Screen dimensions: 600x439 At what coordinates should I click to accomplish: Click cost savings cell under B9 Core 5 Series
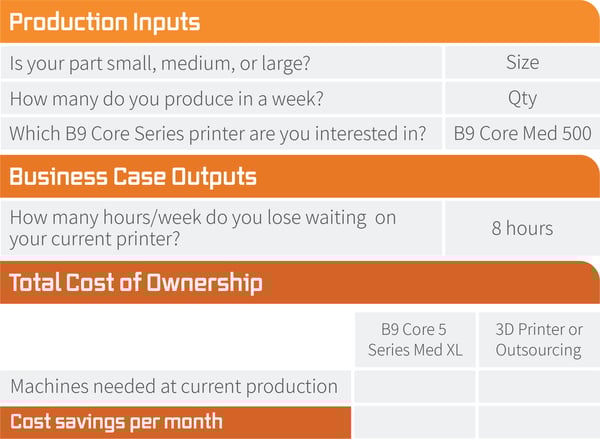tap(415, 423)
